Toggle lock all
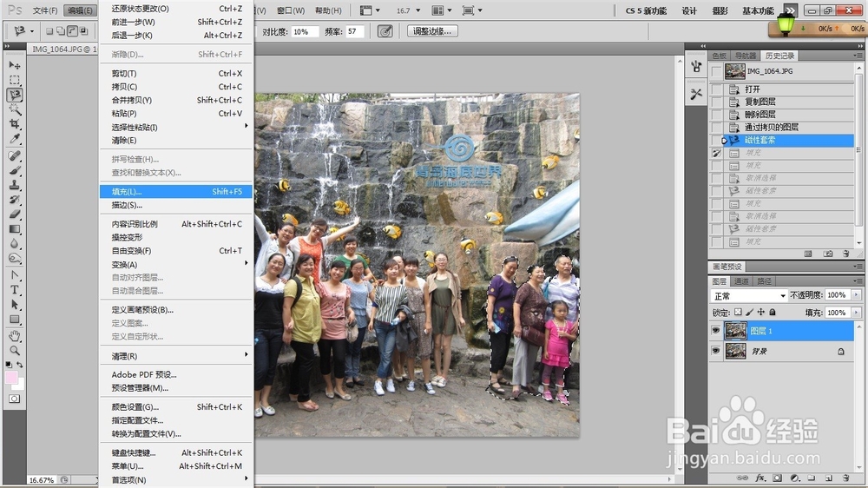The width and height of the screenshot is (868, 488). click(773, 313)
